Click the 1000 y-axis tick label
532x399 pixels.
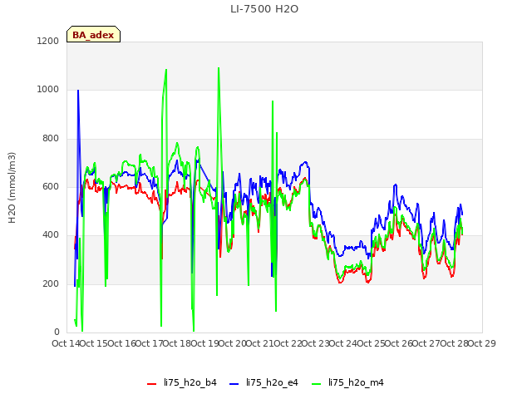(x=48, y=90)
